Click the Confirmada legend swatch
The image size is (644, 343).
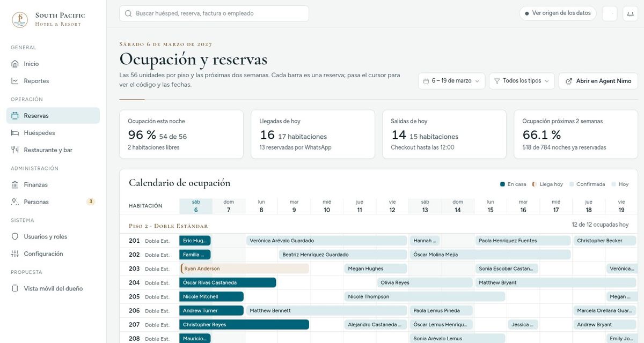point(572,184)
